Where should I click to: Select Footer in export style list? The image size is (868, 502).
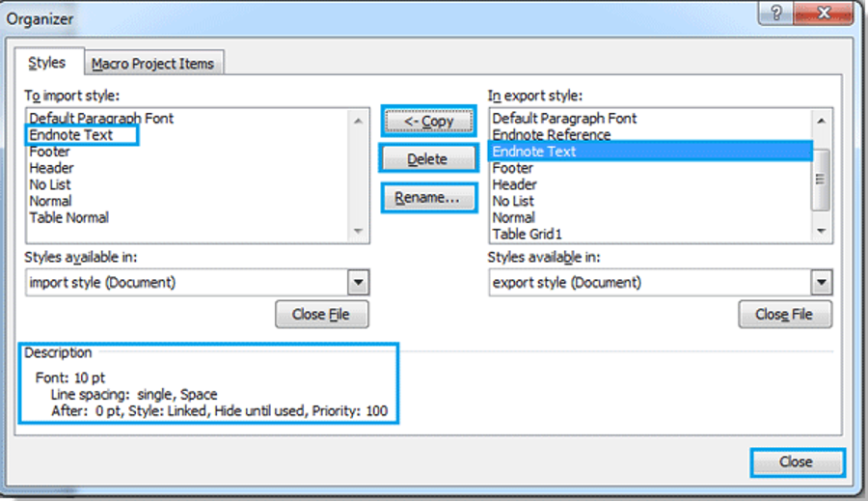point(513,168)
